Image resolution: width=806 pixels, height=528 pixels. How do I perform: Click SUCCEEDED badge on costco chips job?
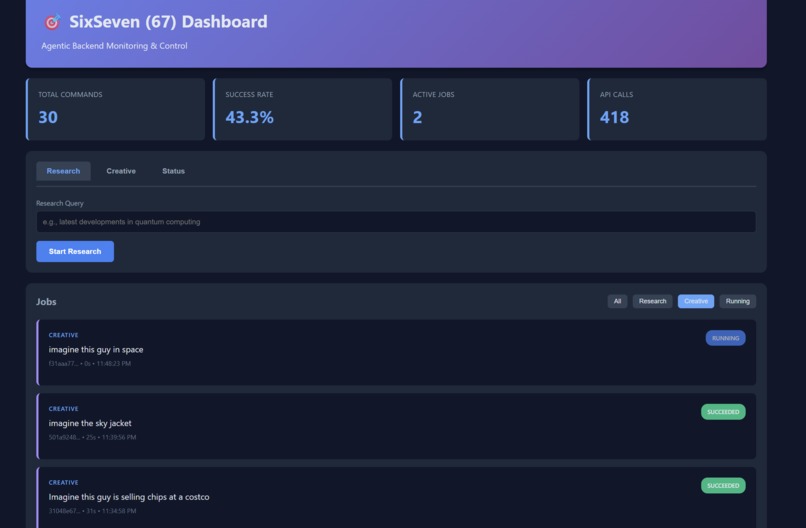pyautogui.click(x=723, y=485)
